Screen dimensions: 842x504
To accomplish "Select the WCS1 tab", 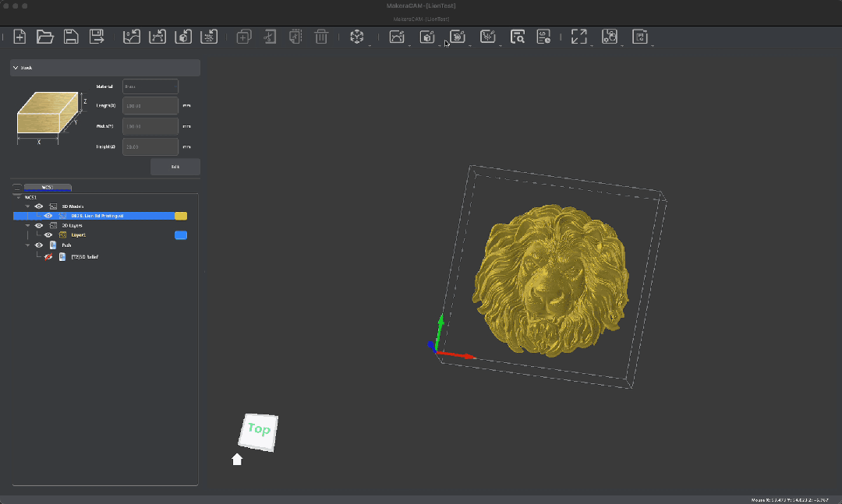I will (48, 188).
